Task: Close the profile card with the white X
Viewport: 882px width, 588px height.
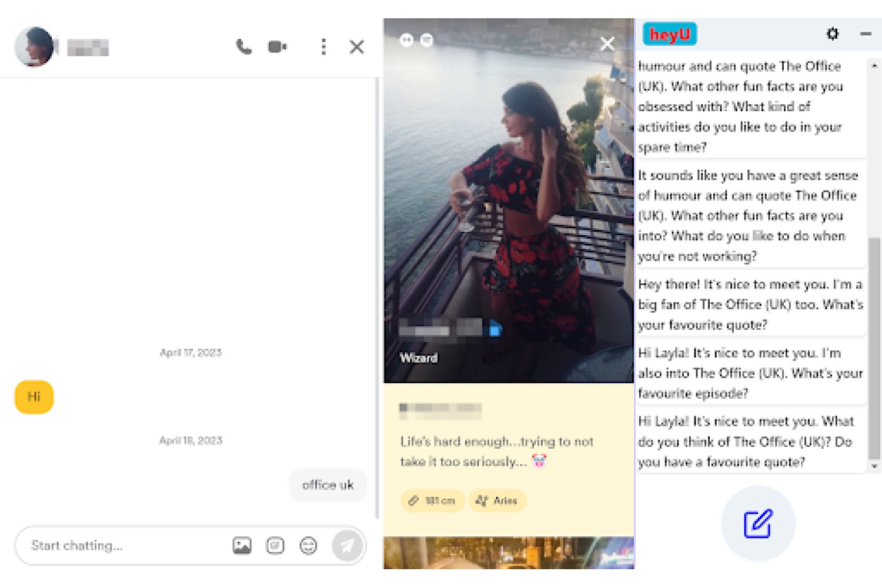Action: pos(607,44)
